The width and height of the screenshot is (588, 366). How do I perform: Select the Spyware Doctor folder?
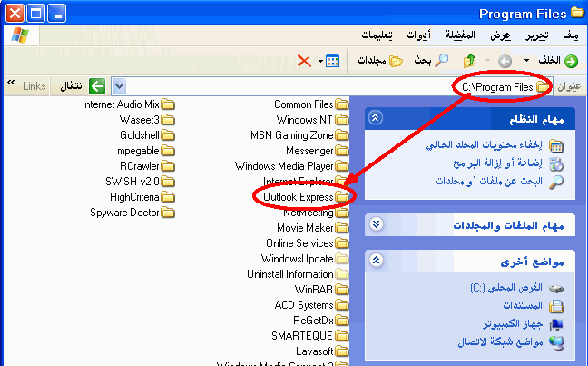[x=132, y=213]
